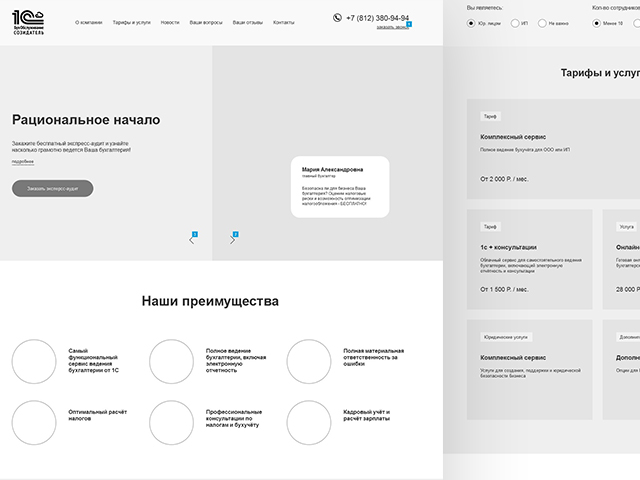Click circle icon beside 'Самый функциональный сервис'

click(34, 361)
